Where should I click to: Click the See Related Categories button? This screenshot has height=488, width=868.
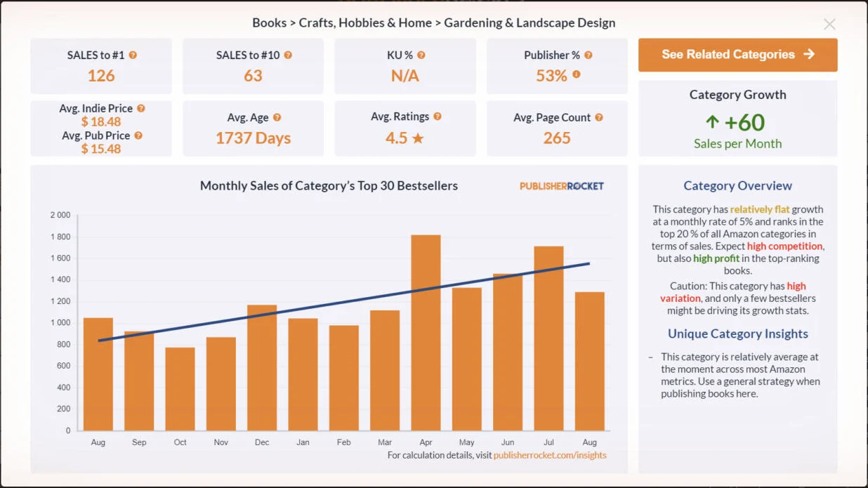pyautogui.click(x=737, y=55)
